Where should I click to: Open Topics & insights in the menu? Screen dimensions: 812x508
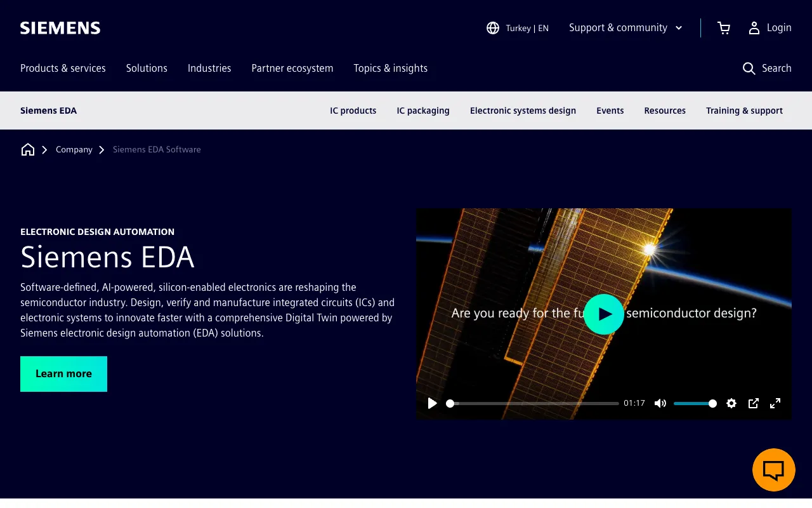click(390, 68)
